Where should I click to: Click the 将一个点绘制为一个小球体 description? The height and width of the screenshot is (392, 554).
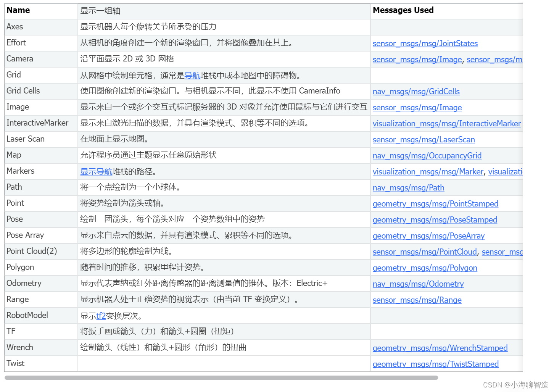(x=130, y=187)
